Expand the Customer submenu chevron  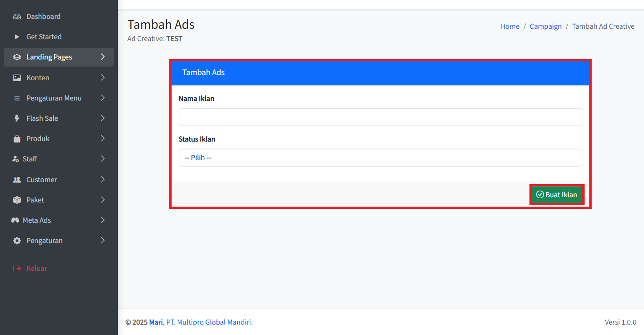[x=103, y=180]
